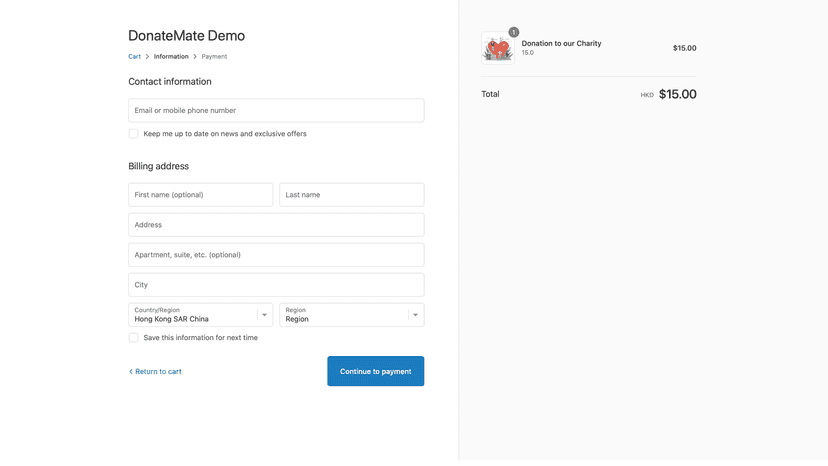Click the Address input field
The height and width of the screenshot is (466, 828).
(x=276, y=225)
